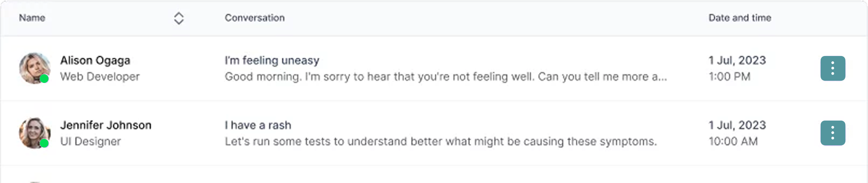Click the 1 Jul, 2023 10:00 AM timestamp
The width and height of the screenshot is (868, 183).
tap(737, 133)
